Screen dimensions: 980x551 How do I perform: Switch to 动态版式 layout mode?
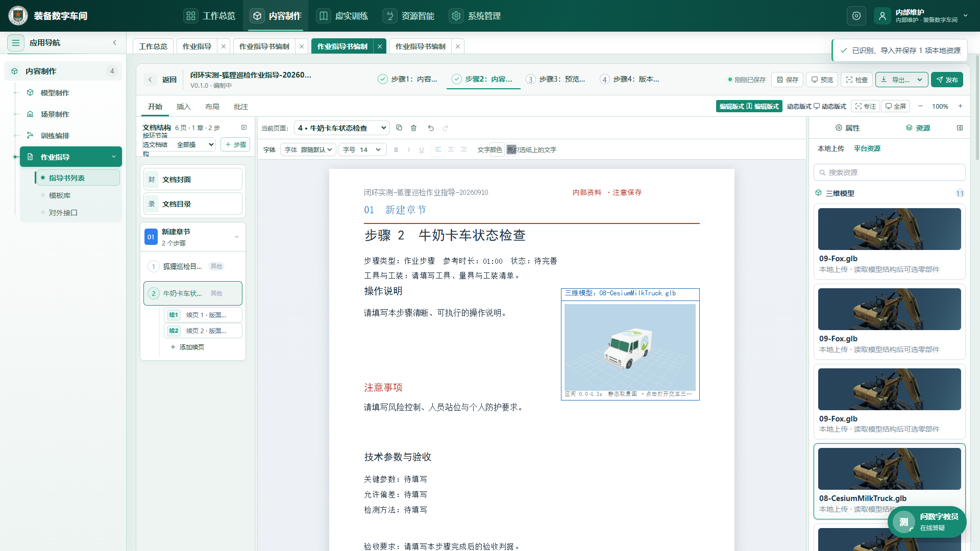(x=817, y=106)
